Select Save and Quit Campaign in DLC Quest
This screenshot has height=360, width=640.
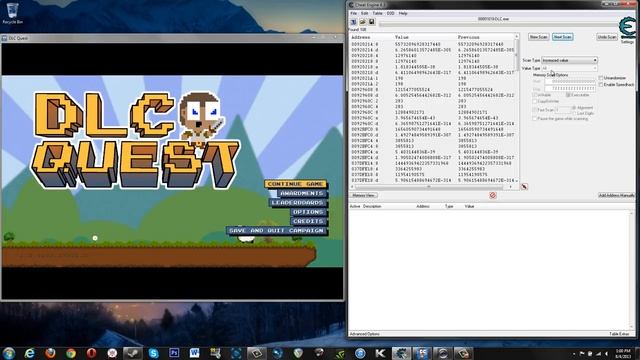coord(277,231)
